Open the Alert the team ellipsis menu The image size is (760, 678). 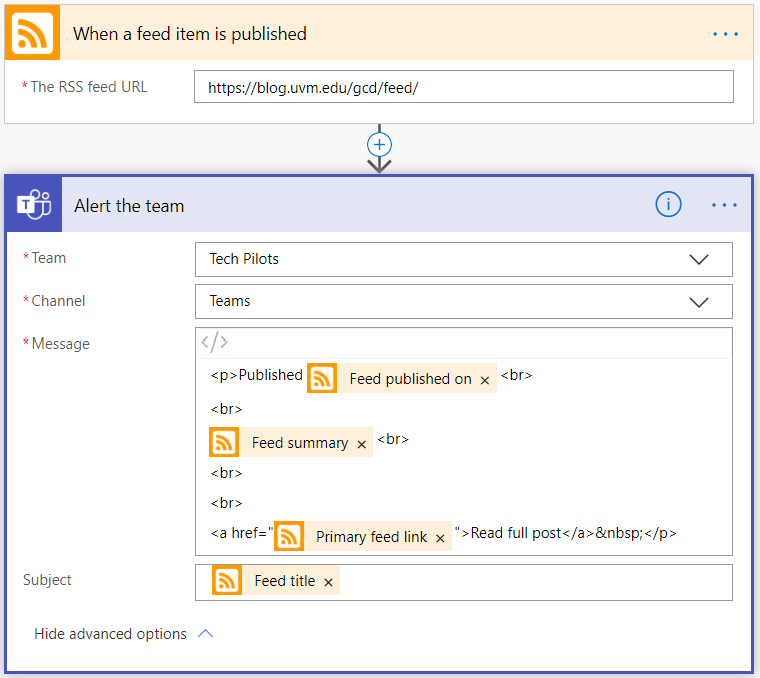coord(725,205)
